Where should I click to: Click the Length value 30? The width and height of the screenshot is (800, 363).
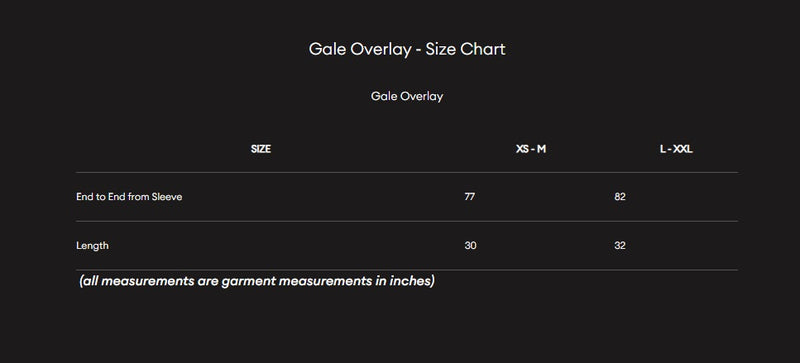(x=470, y=246)
